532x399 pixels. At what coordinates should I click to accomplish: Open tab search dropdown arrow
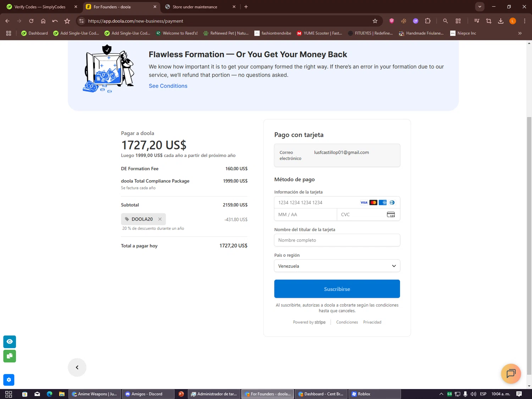coord(480,7)
